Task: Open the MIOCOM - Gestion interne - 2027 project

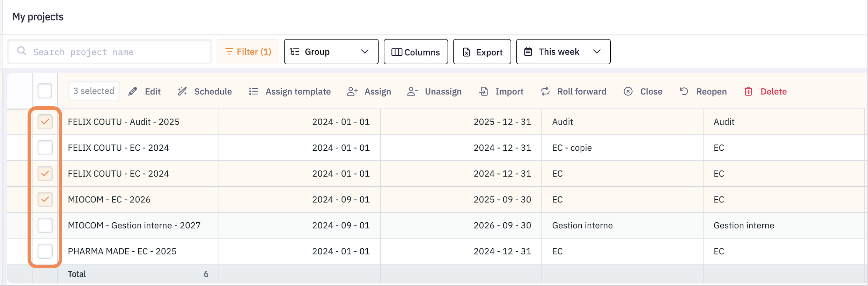Action: coord(134,226)
